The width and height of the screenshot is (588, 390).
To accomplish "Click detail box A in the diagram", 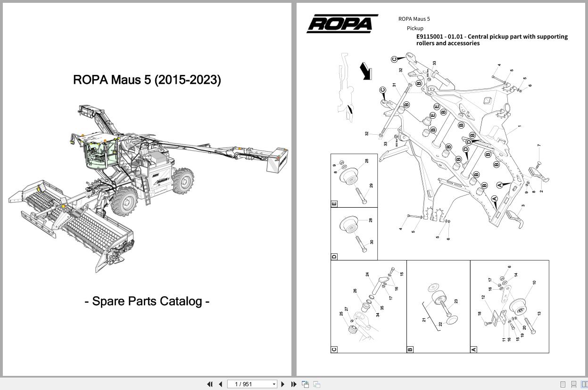I will coord(510,306).
